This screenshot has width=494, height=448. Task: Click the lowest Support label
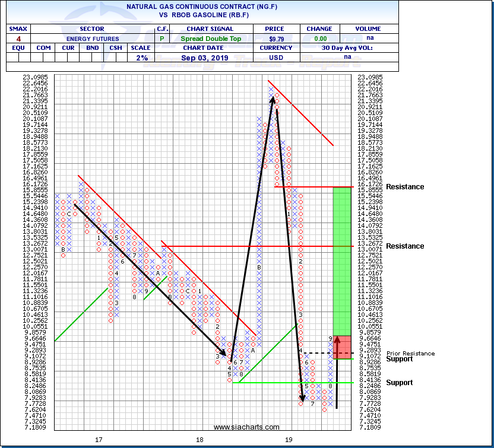(x=399, y=383)
